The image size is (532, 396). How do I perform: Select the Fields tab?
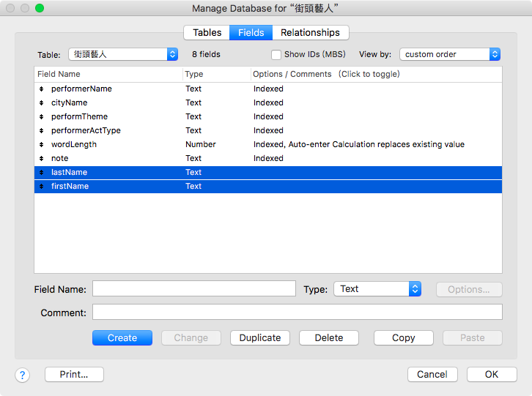(x=251, y=32)
